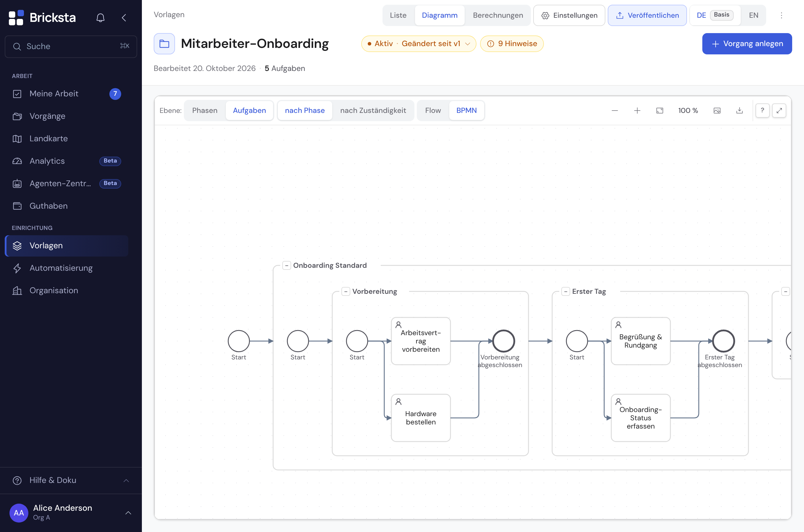
Task: Open Einstellungen
Action: tap(569, 15)
